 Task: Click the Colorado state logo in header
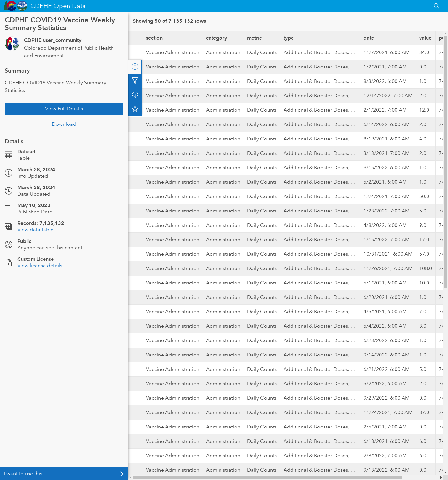[x=10, y=6]
